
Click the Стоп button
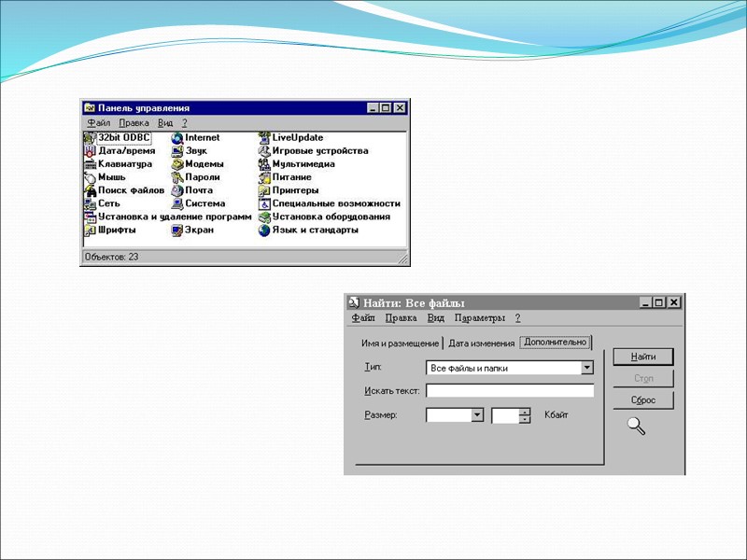pos(643,379)
